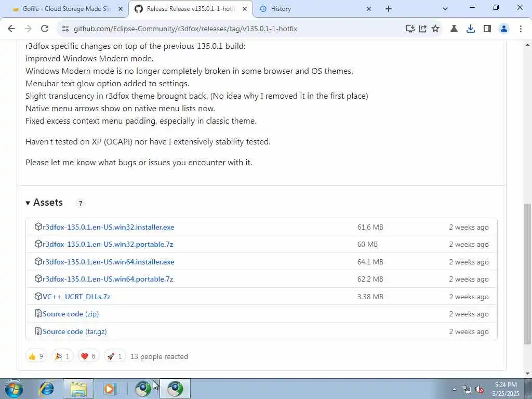Download r3dfox win64 portable 7z

108,279
